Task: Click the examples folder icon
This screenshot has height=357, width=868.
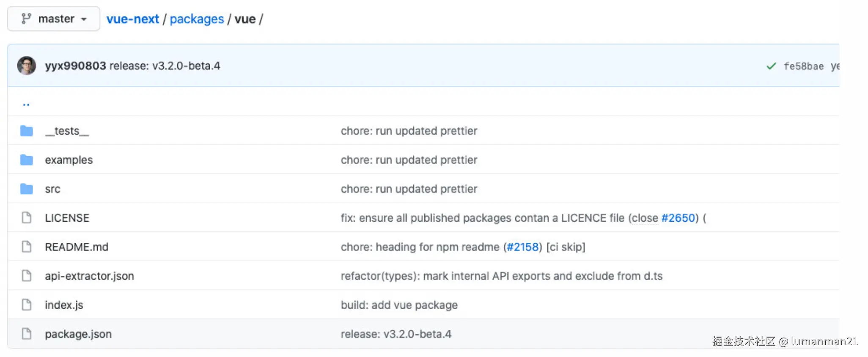Action: [27, 160]
